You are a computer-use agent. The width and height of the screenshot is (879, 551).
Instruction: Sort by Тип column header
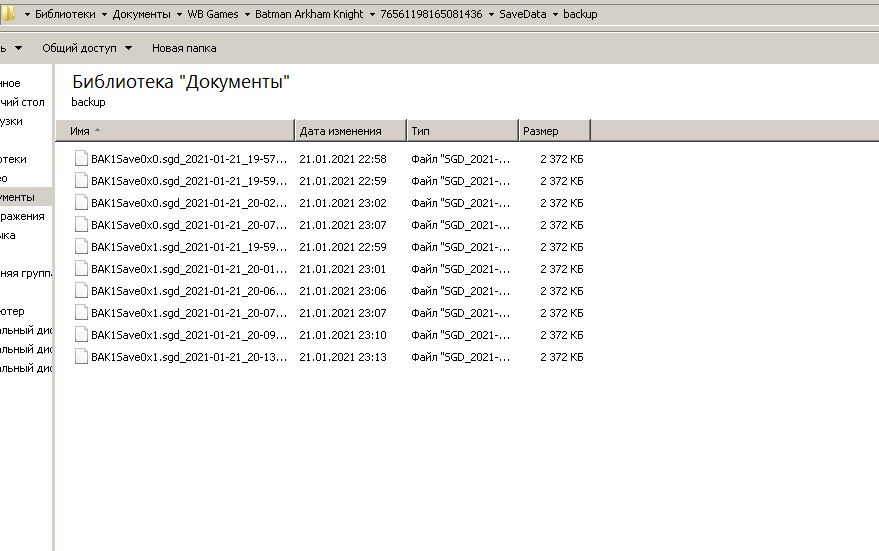tap(462, 131)
